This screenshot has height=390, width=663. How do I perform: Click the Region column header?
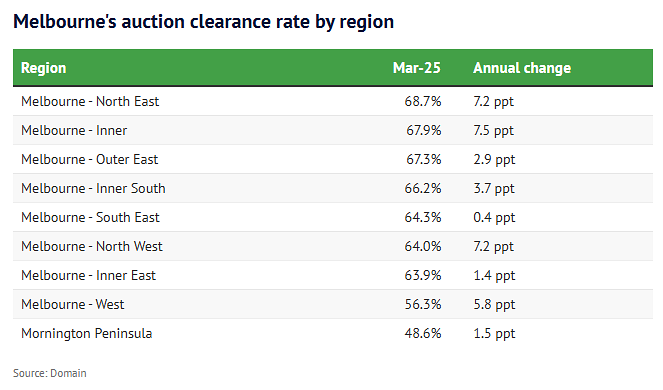pos(44,68)
